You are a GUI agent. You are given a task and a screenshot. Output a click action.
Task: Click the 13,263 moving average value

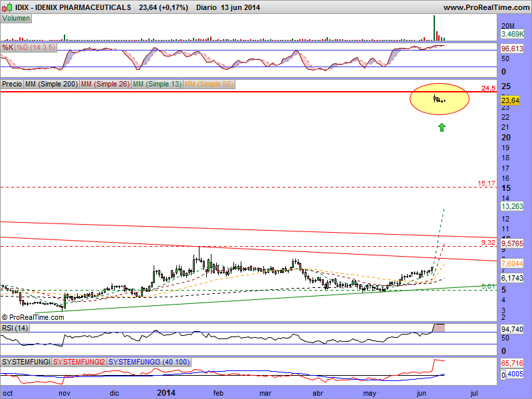pyautogui.click(x=512, y=206)
